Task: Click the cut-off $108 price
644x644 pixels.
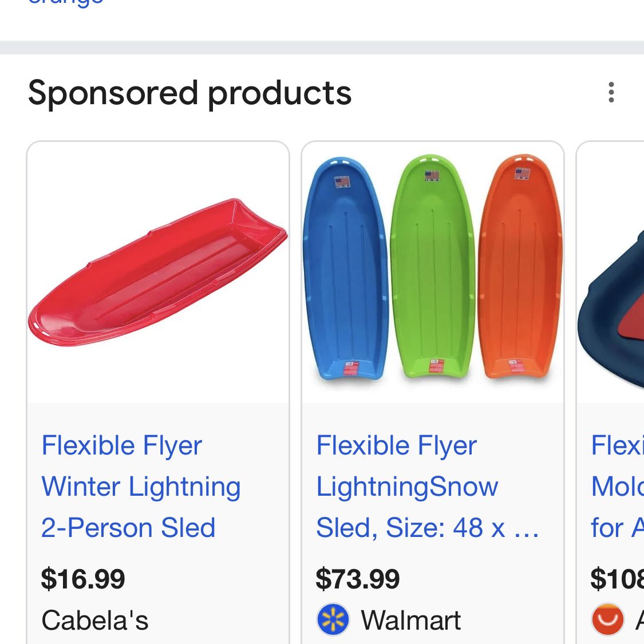Action: [617, 579]
